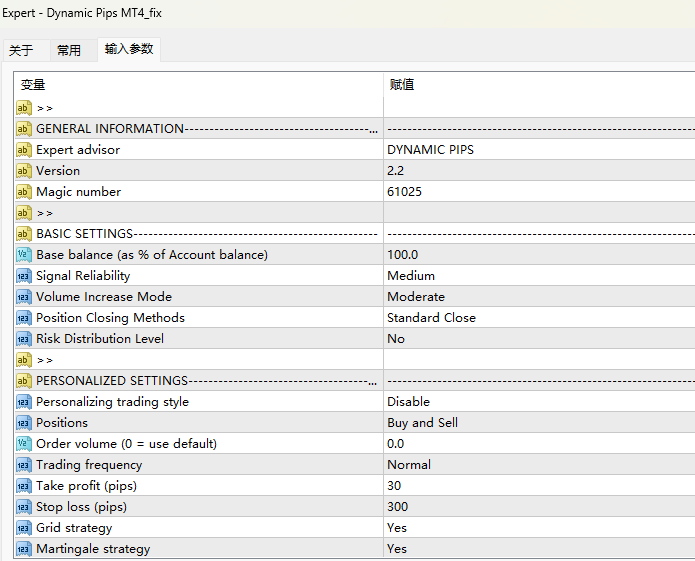This screenshot has height=561, width=695.
Task: Open Position Closing Methods Standard Close dropdown
Action: (431, 318)
